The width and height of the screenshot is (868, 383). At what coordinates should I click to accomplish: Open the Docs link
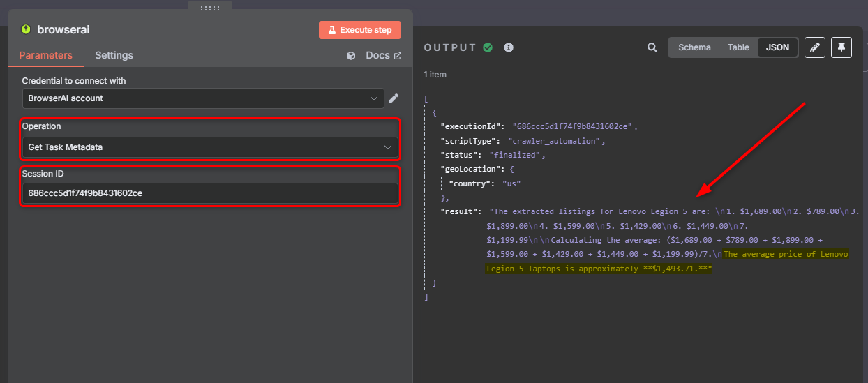pos(383,56)
